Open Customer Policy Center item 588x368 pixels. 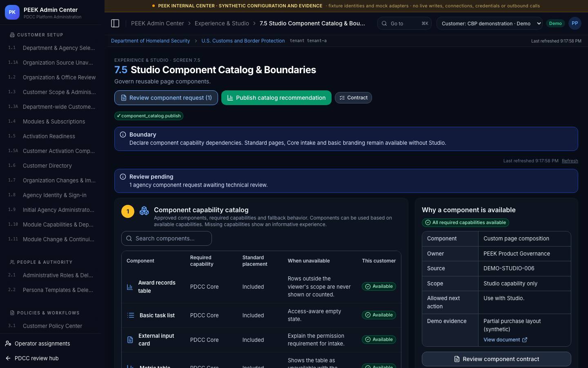coord(52,326)
